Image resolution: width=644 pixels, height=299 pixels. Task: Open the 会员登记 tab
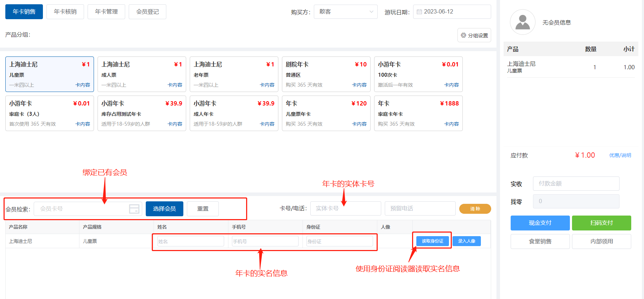(148, 12)
